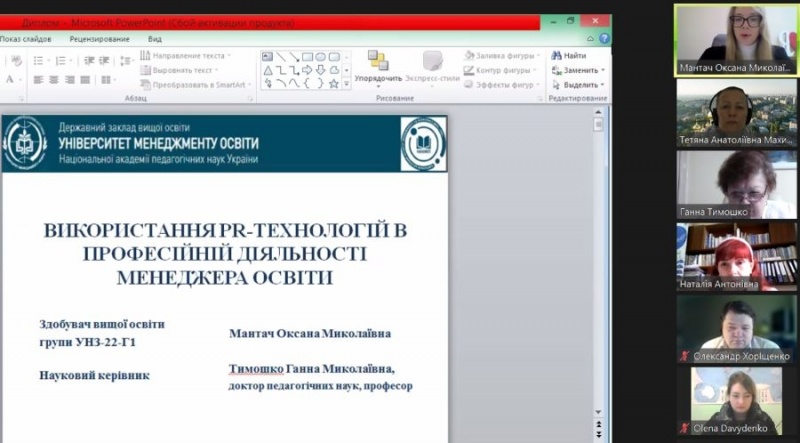
Task: Open the Экспресс-стили quick styles gallery
Action: point(432,62)
